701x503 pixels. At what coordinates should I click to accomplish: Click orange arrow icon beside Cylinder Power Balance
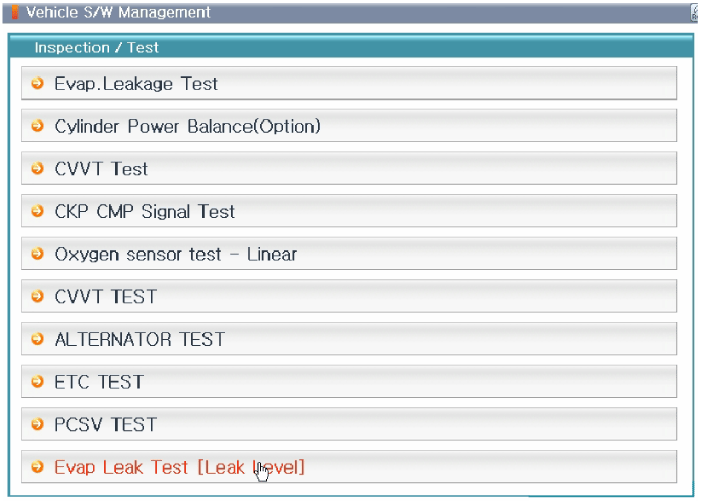click(38, 126)
